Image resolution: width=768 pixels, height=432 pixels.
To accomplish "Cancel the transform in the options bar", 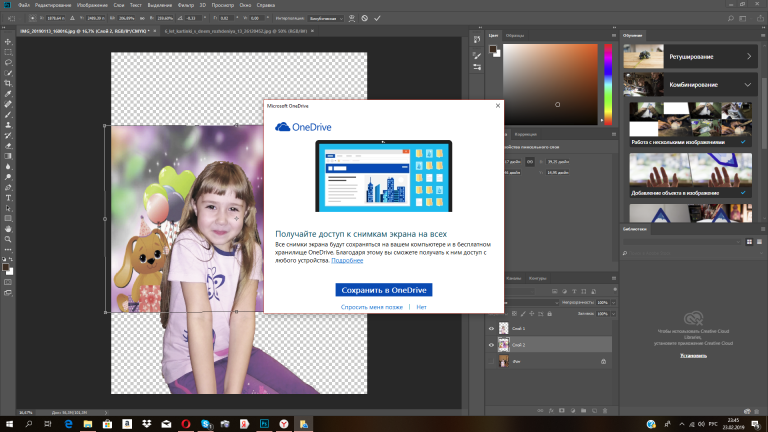I will tap(365, 18).
